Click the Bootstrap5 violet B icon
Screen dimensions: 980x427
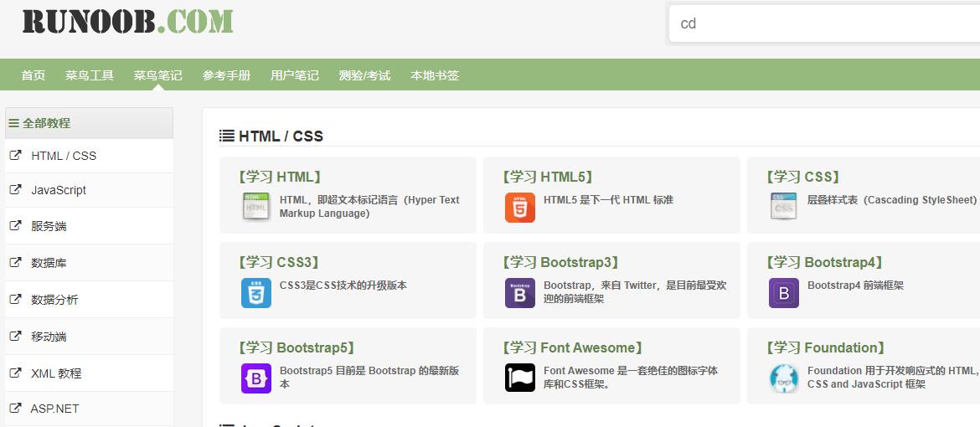pos(256,378)
